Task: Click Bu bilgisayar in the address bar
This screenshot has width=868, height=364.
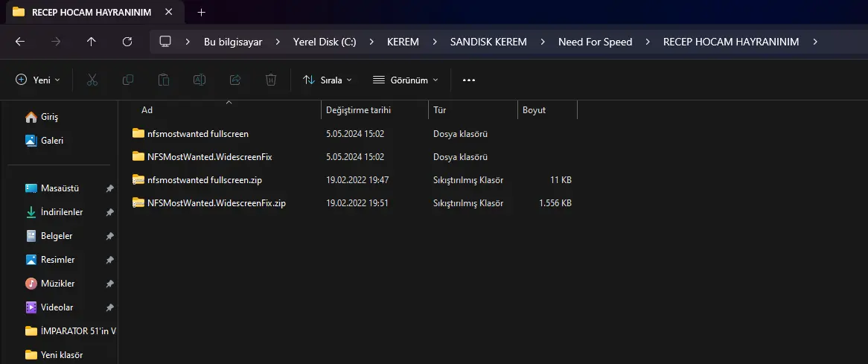Action: pyautogui.click(x=233, y=42)
